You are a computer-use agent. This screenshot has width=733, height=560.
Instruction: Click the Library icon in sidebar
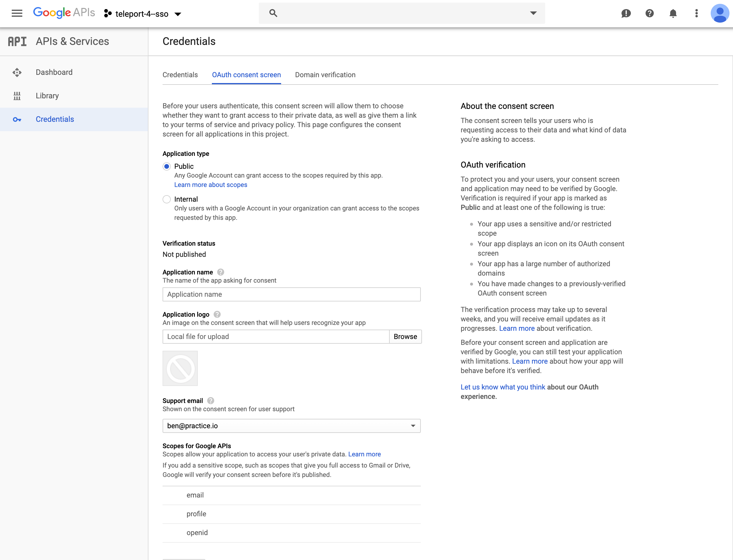coord(16,96)
